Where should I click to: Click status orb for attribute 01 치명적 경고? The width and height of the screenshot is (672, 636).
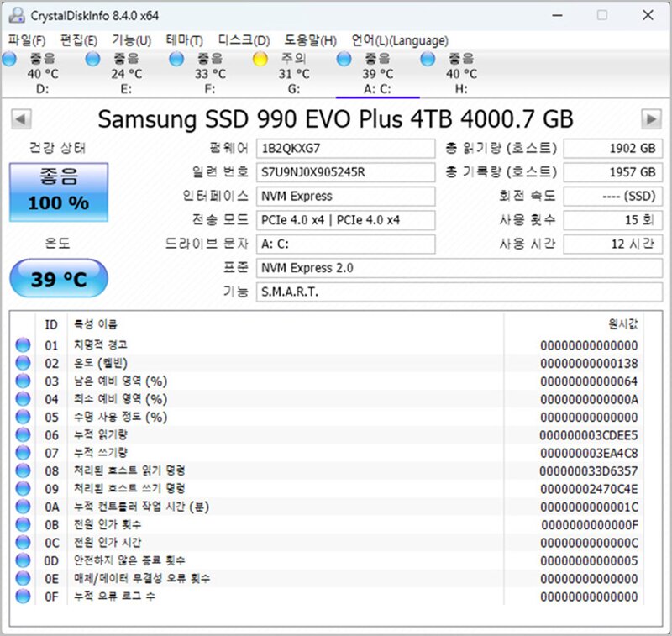point(23,345)
